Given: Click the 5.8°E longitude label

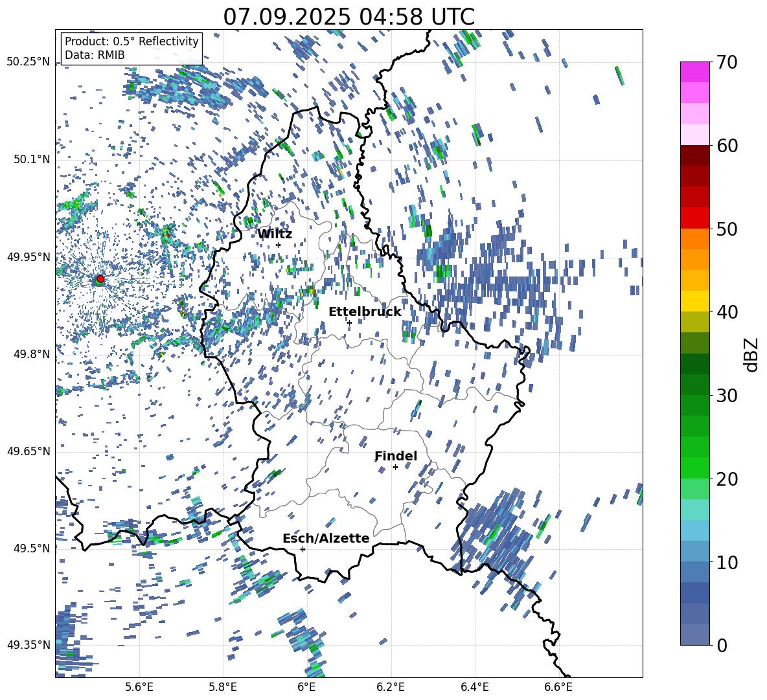Looking at the screenshot, I should tap(223, 687).
